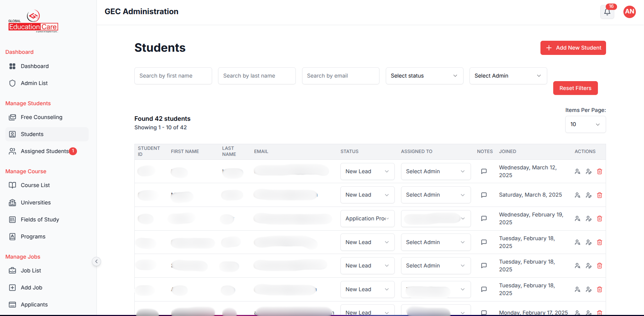This screenshot has width=644, height=316.
Task: Click the Job List briefcase icon
Action: point(12,271)
